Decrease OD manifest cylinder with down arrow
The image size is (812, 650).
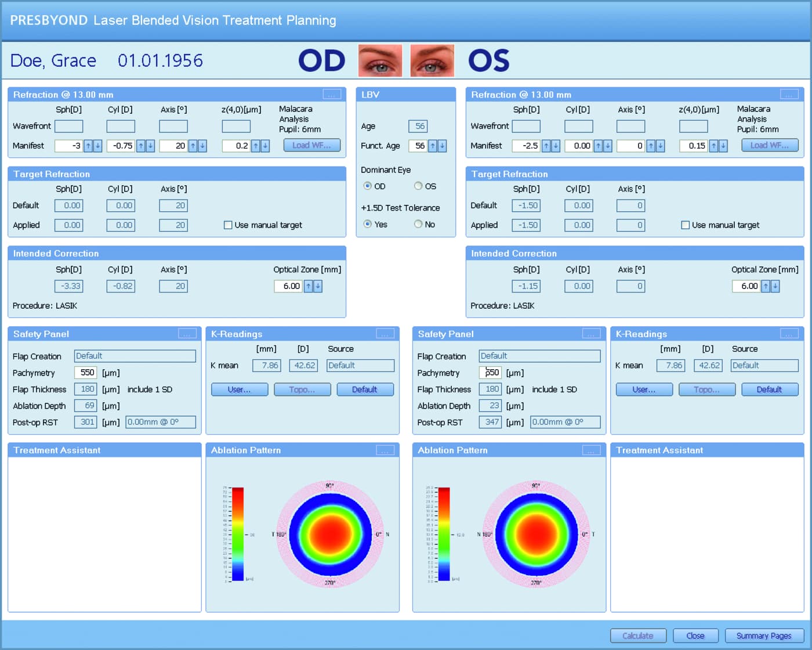[x=150, y=146]
